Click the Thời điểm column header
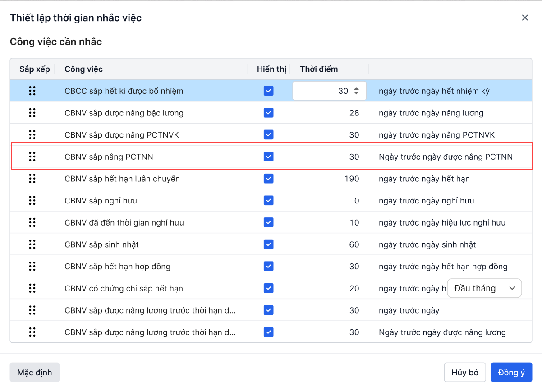 click(319, 69)
